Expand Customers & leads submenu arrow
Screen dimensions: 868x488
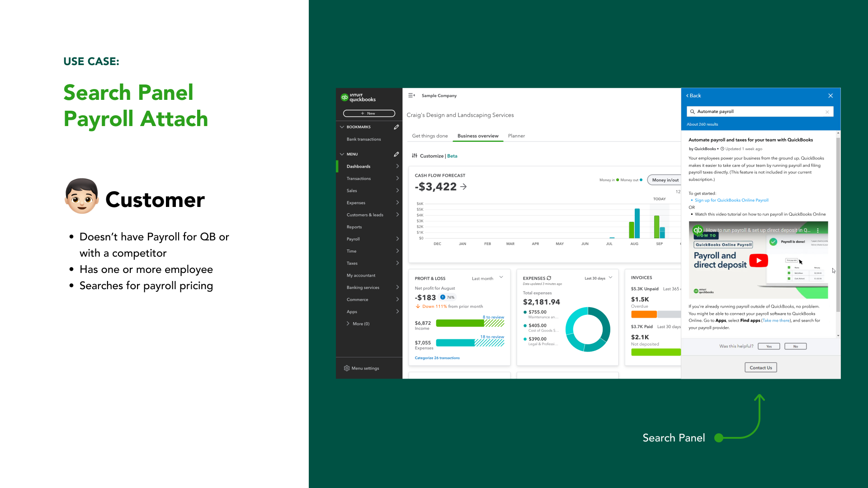click(x=397, y=215)
